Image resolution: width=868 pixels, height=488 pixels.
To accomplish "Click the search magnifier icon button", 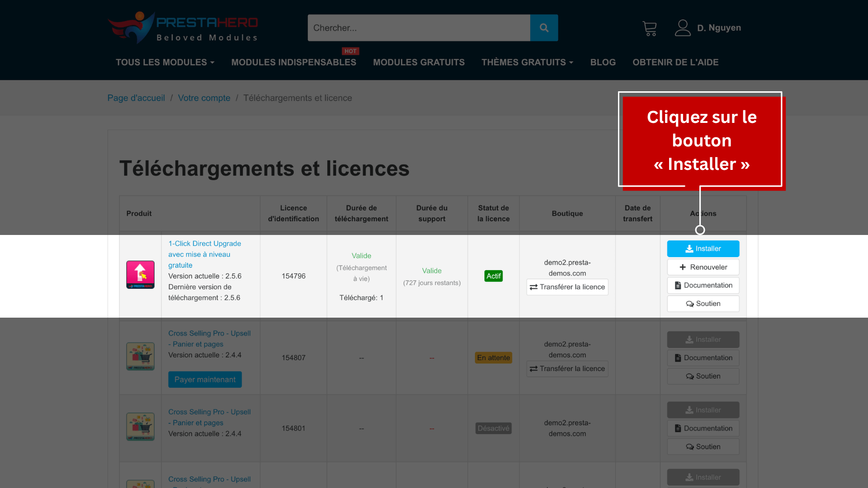I will coord(544,28).
